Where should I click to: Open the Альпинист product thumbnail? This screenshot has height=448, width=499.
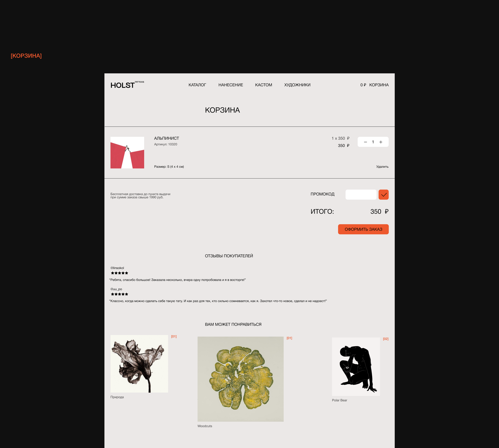[127, 153]
